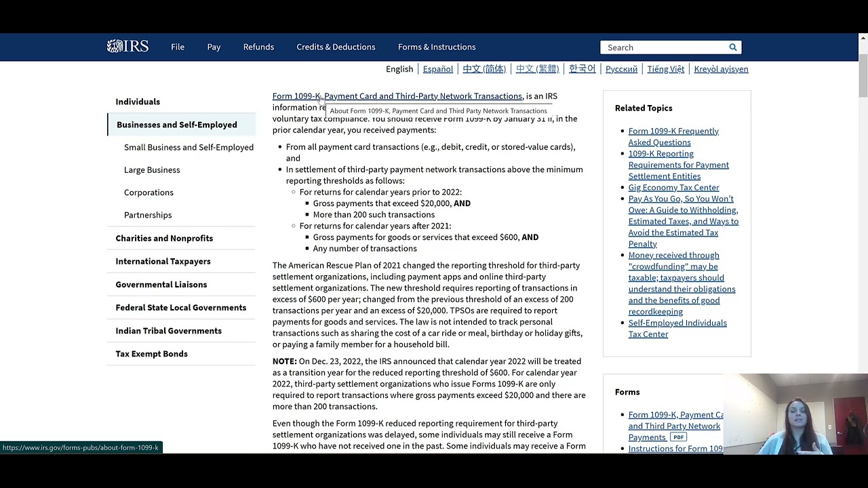Open Credits & Deductions menu
Screen dimensions: 868x488
336,47
